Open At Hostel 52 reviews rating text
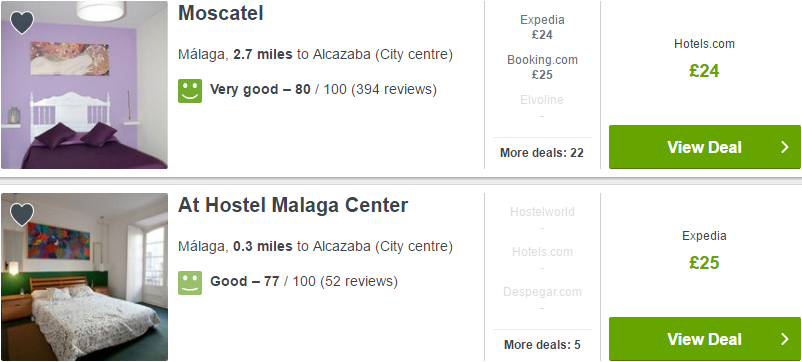 pos(304,282)
